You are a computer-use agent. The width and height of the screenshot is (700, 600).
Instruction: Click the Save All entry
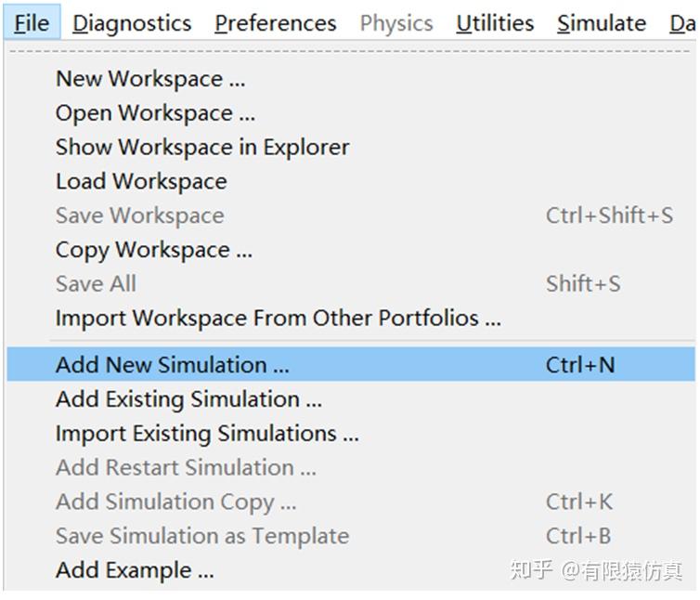96,283
